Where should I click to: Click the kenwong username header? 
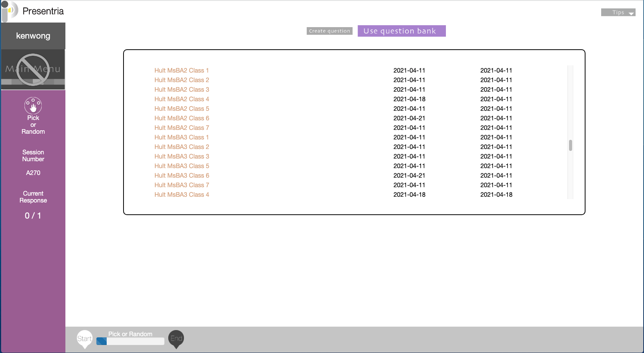[33, 36]
